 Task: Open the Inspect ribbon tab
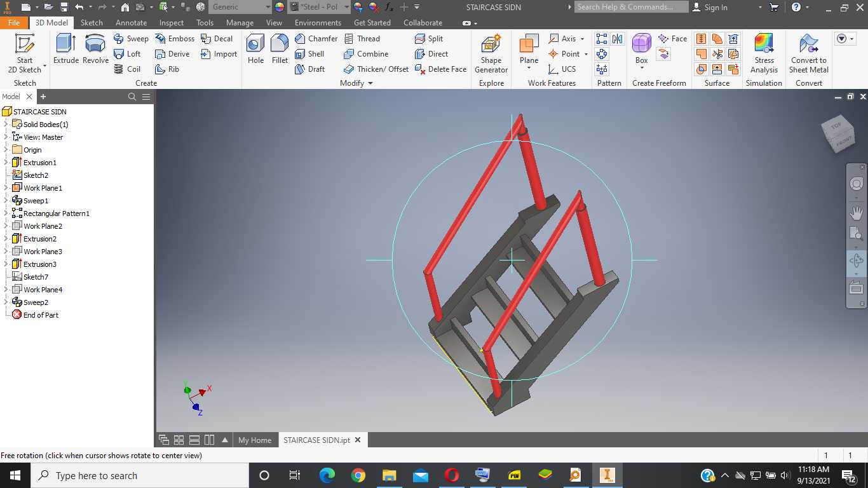(172, 22)
